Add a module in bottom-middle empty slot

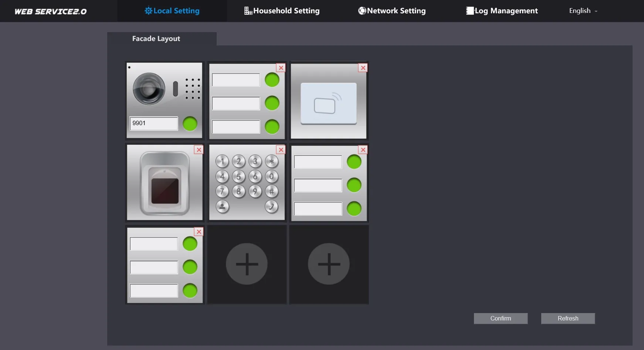[247, 264]
